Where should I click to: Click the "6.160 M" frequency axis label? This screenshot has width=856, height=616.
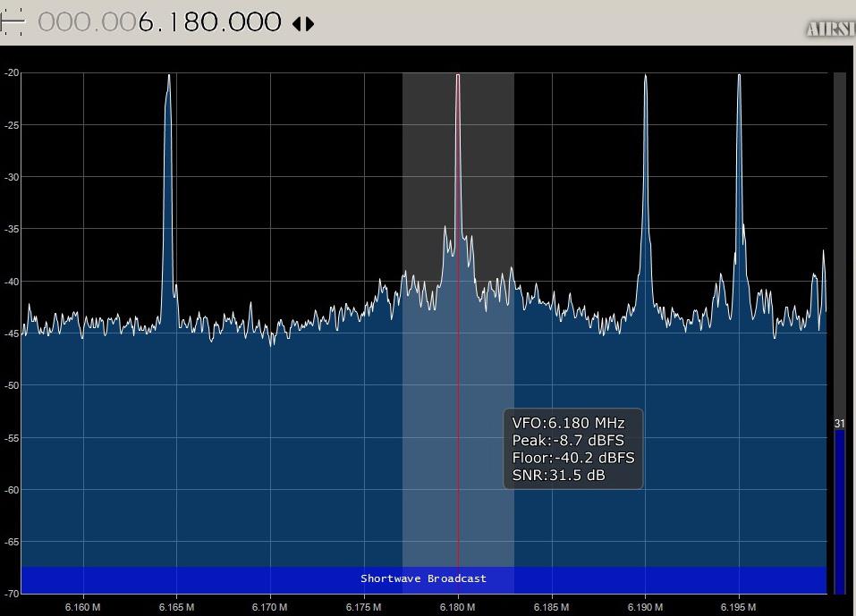(82, 607)
